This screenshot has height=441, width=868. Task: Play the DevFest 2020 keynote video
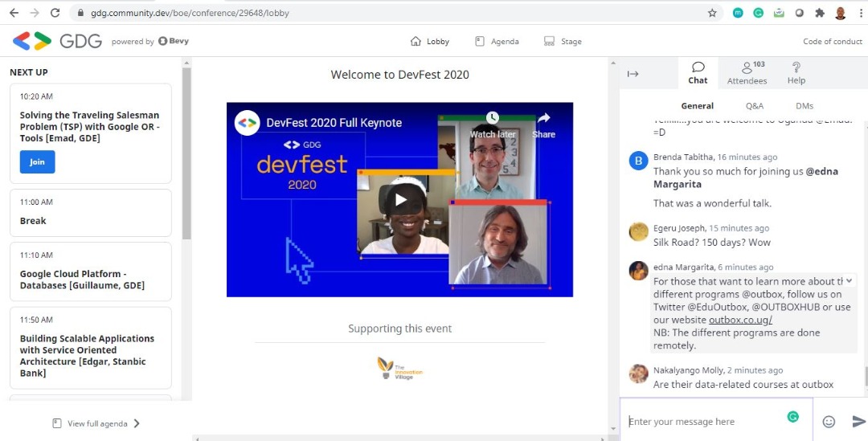[x=400, y=200]
